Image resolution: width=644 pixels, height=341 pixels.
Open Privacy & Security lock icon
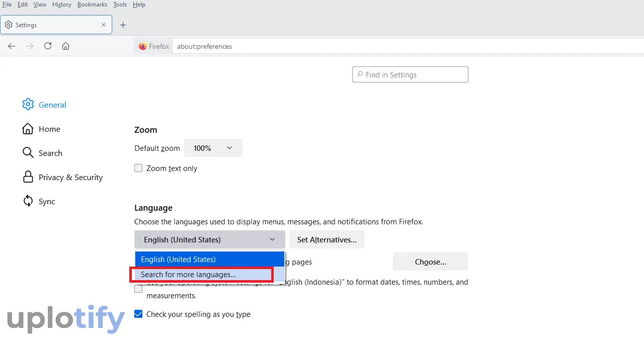(x=28, y=177)
